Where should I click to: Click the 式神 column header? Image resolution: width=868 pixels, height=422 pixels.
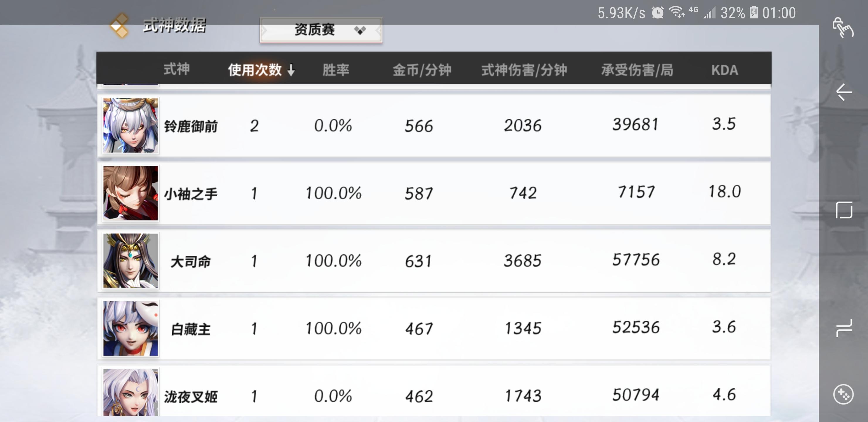[177, 69]
